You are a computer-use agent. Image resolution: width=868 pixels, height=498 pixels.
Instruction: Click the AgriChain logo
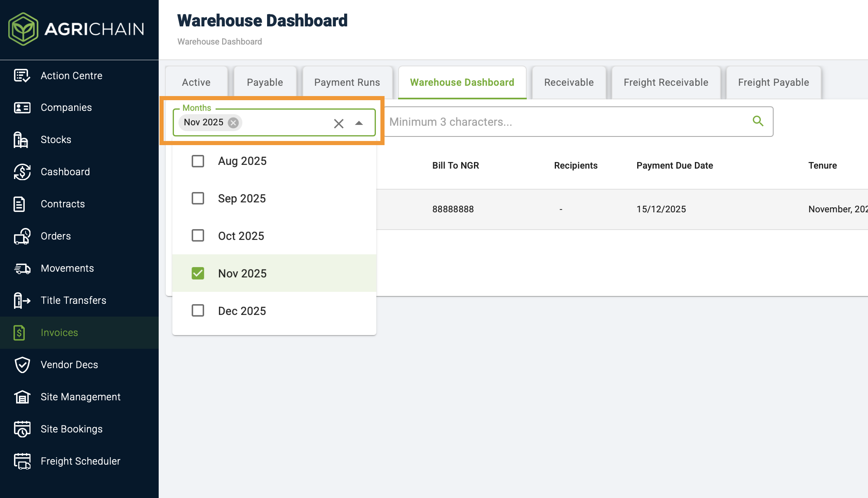coord(77,29)
